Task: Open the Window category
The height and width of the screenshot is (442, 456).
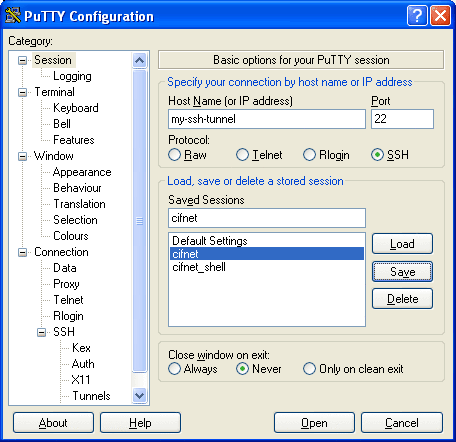Action: click(x=54, y=156)
